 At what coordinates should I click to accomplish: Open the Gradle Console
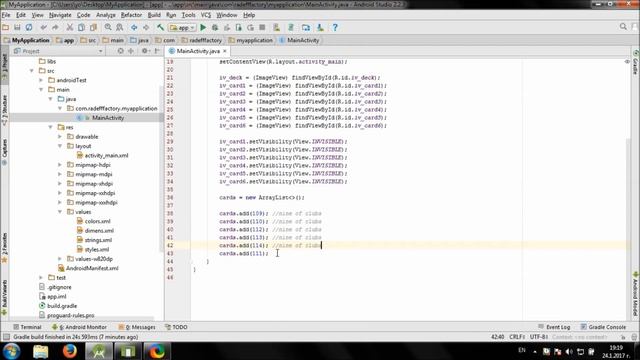click(603, 327)
